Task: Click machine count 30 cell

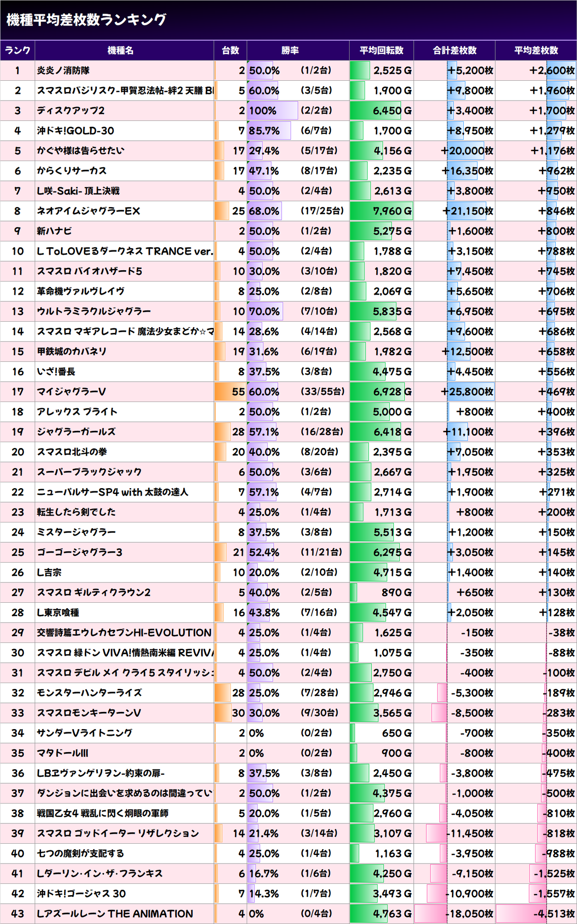Action: 230,713
